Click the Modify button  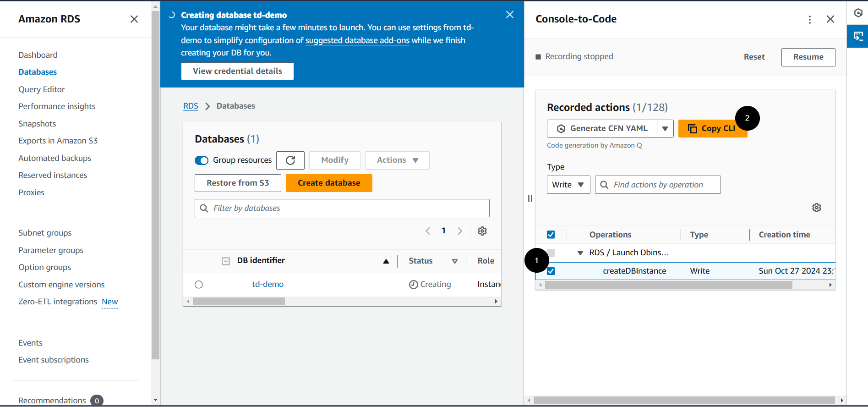(335, 160)
